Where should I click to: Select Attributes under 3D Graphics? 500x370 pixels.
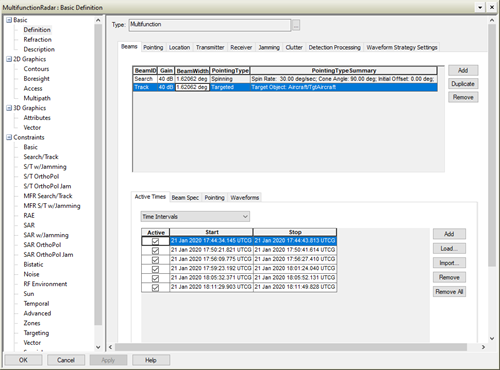[x=37, y=118]
